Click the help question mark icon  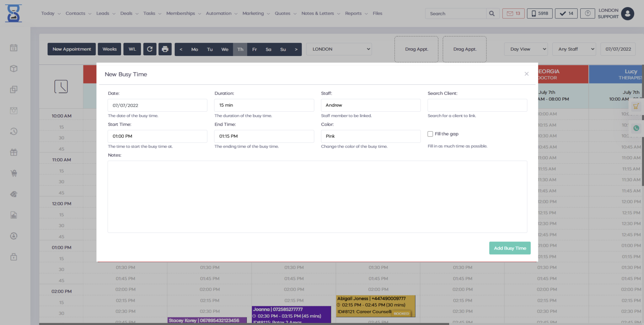pyautogui.click(x=587, y=13)
